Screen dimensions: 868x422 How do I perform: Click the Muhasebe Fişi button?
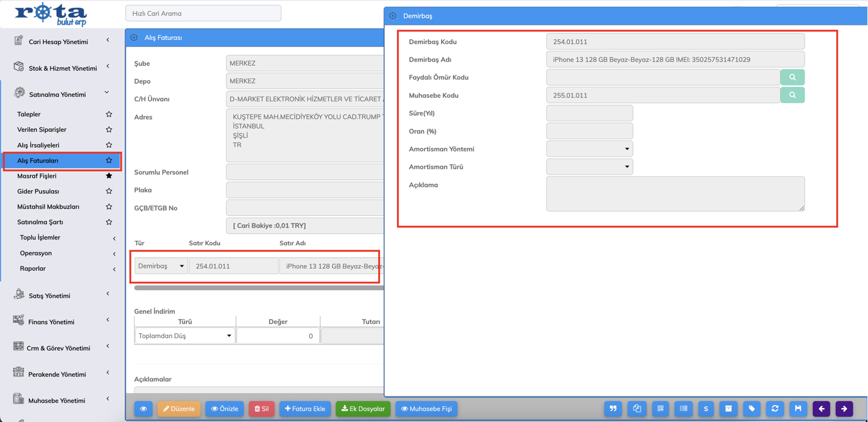(426, 409)
